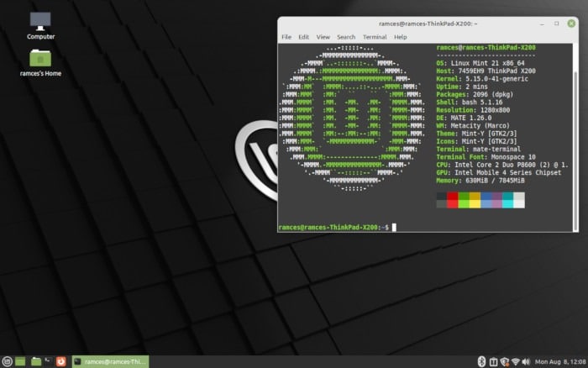Click the 'Terminal: mate-terminal' line
Viewport: 588px width, 368px height.
click(479, 149)
